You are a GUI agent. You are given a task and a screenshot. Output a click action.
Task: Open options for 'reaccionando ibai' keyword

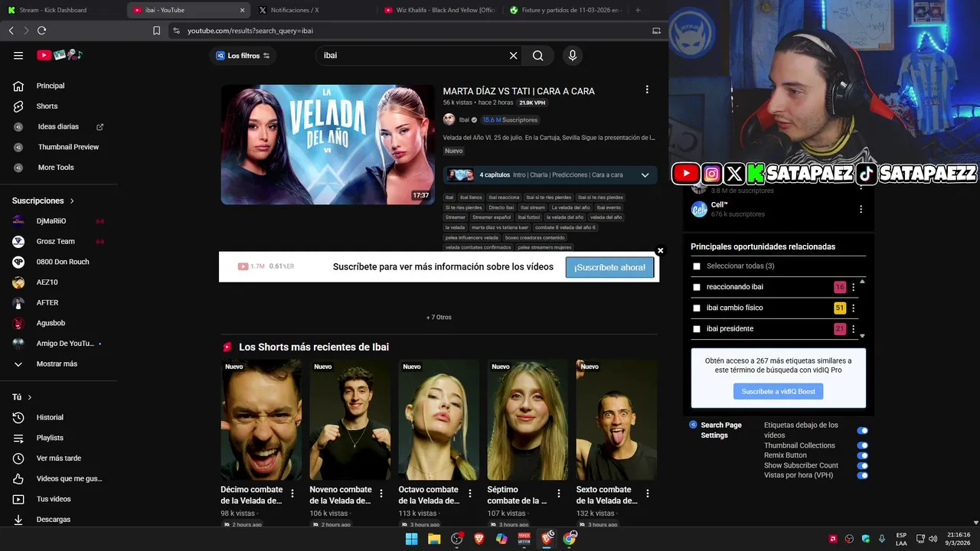pyautogui.click(x=853, y=287)
